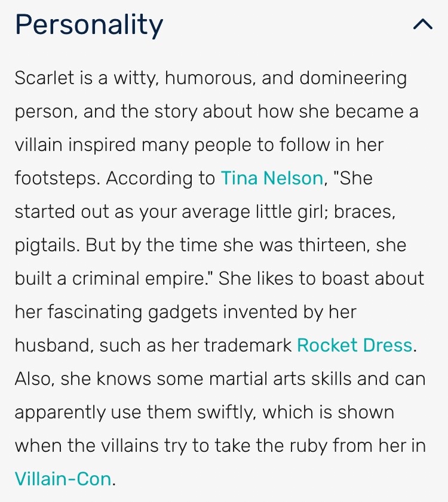448x502 pixels.
Task: Click the word swiftly in the paragraph
Action: tap(226, 412)
